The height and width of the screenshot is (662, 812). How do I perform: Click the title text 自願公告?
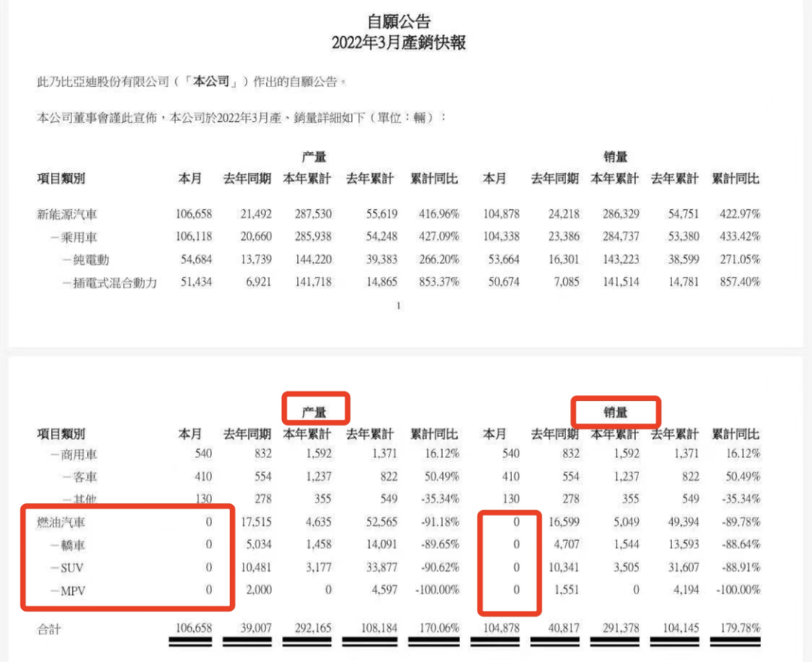[x=398, y=21]
